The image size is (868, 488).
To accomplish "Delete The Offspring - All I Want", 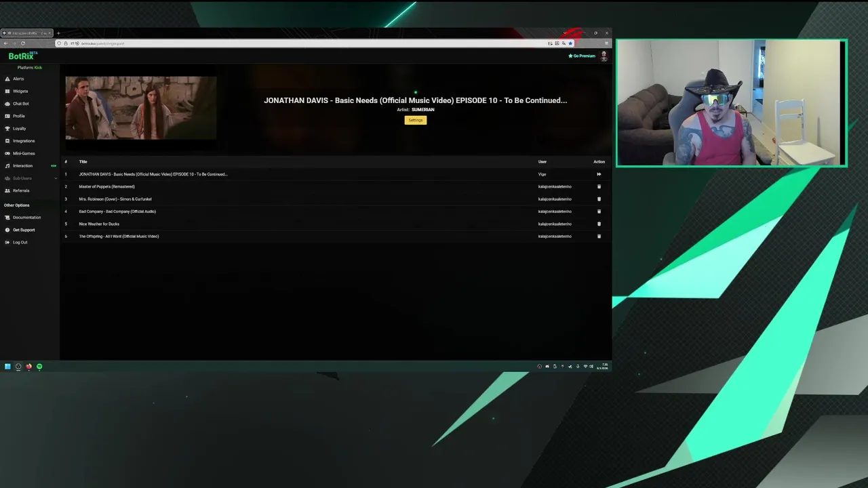I will 599,236.
